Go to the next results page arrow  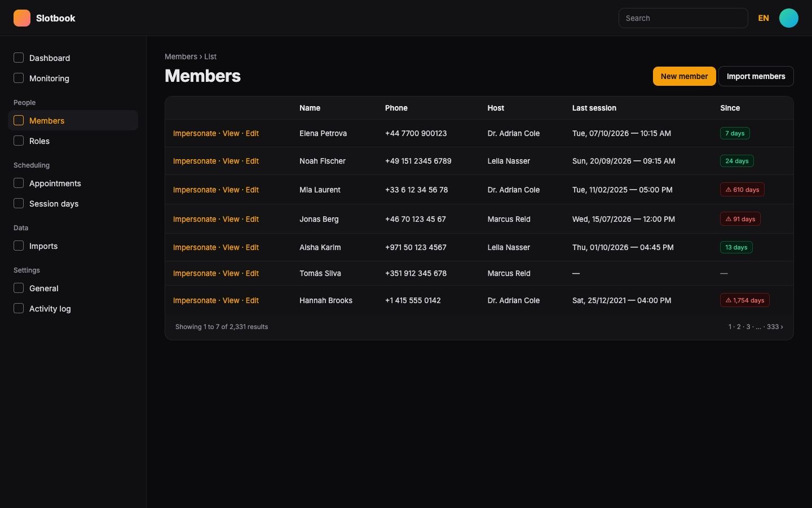coord(782,327)
